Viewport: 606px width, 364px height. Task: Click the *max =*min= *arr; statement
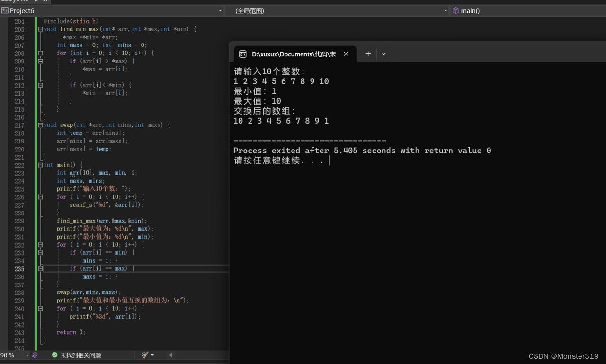90,37
